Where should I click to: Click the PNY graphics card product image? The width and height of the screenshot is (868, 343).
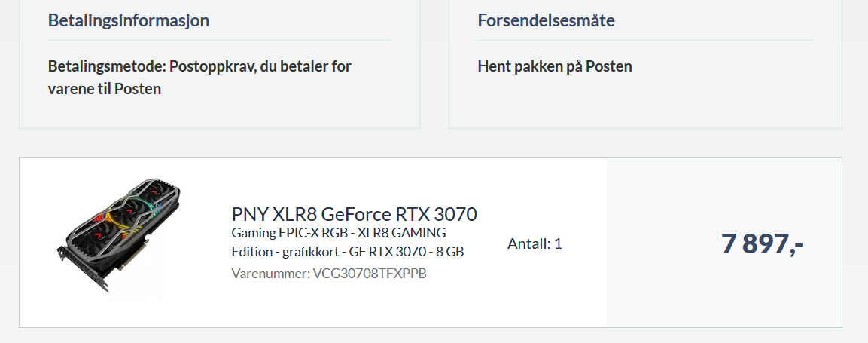(x=120, y=235)
